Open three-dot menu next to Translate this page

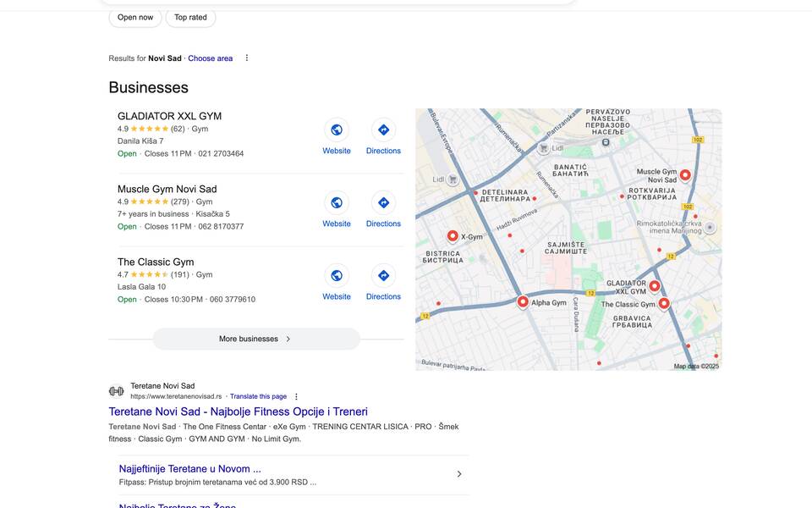point(296,396)
